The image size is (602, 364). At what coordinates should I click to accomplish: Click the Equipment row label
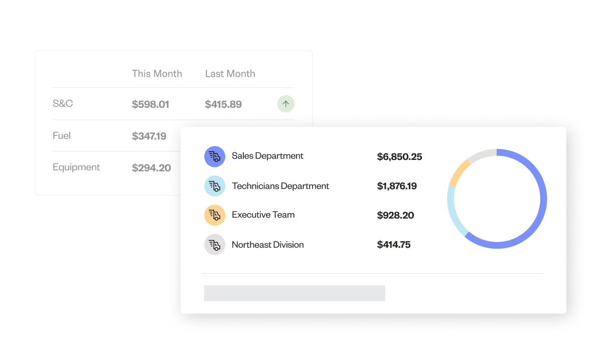click(x=76, y=167)
